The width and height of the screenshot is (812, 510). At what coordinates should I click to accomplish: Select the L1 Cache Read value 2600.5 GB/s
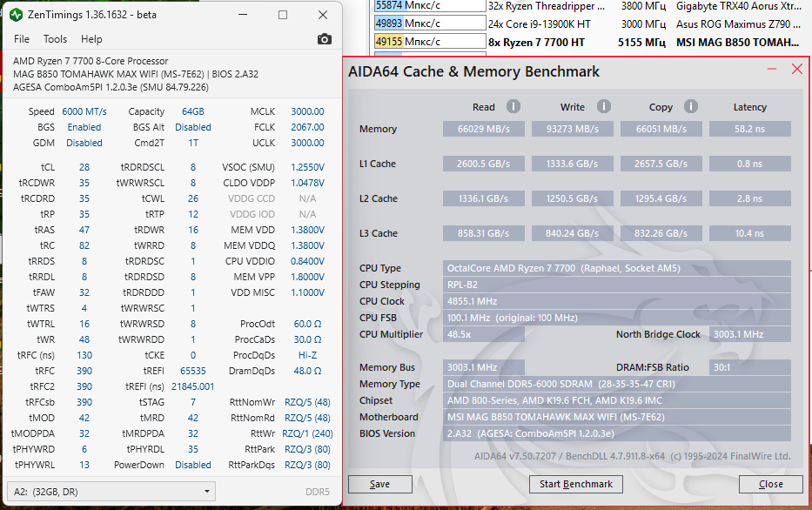click(x=484, y=164)
